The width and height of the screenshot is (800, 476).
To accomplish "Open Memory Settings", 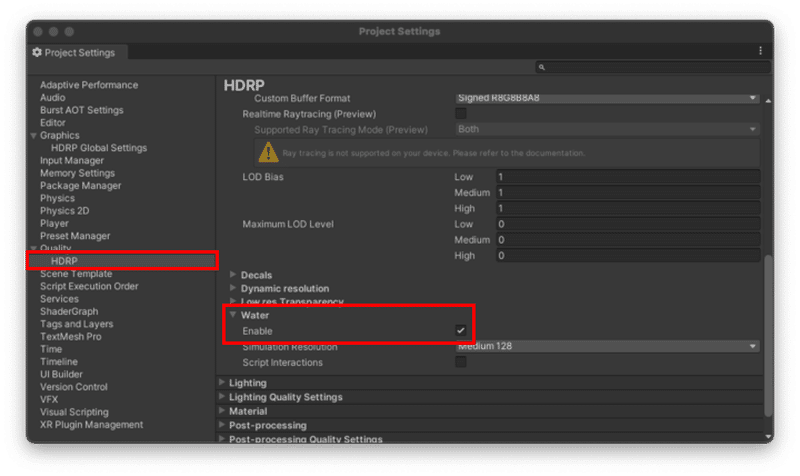I will (x=78, y=173).
